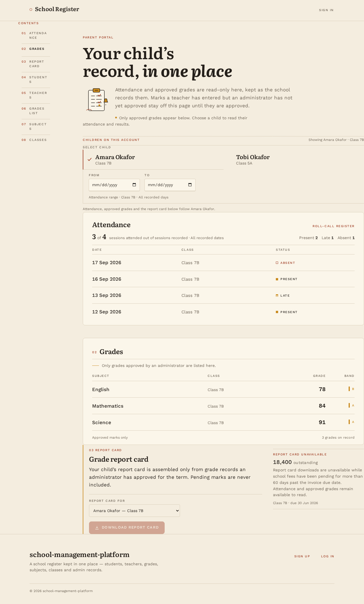This screenshot has width=364, height=604.
Task: Go to Subjects in the contents list
Action: 36,127
